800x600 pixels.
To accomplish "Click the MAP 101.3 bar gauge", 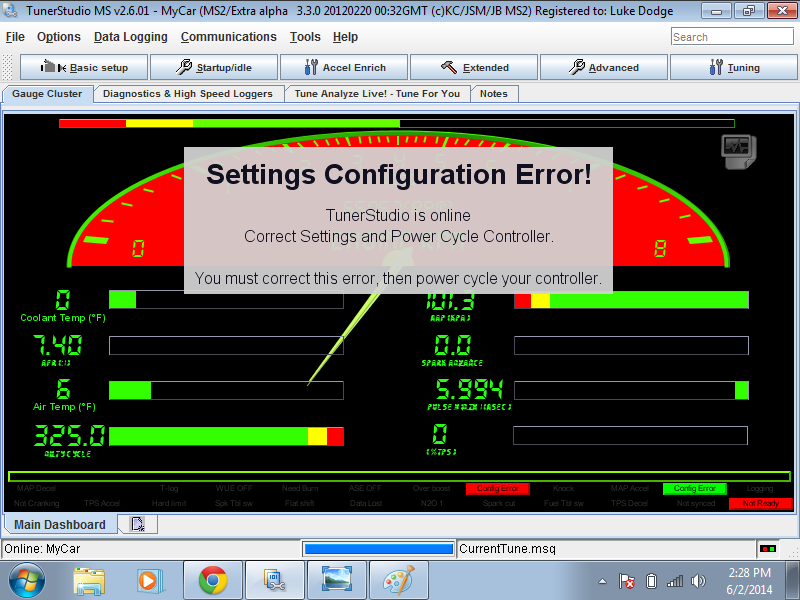I will [x=631, y=300].
